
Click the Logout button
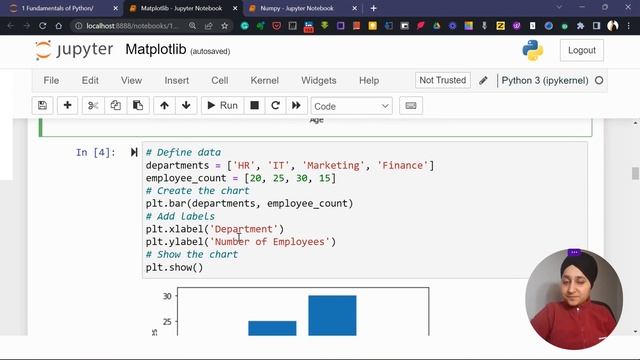pos(582,50)
